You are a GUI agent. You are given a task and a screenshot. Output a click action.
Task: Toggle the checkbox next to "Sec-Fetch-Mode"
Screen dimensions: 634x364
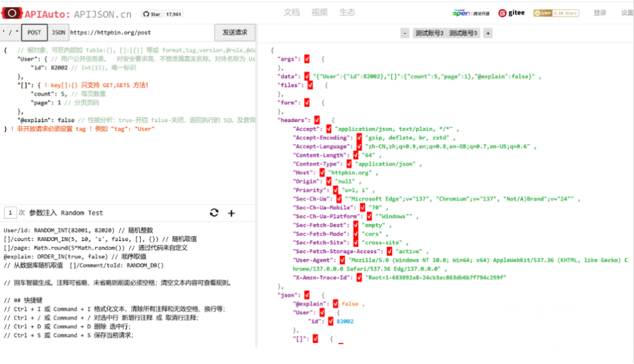(356, 234)
